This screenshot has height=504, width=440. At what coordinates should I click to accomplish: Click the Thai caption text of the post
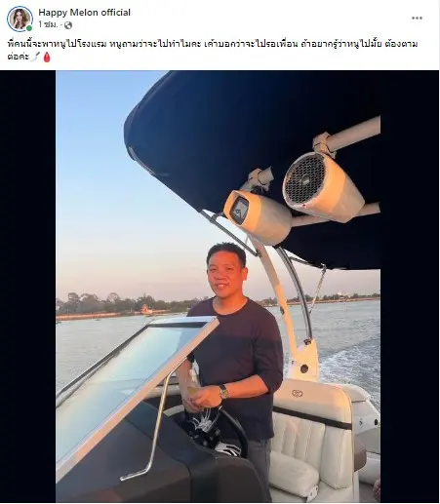pyautogui.click(x=213, y=50)
